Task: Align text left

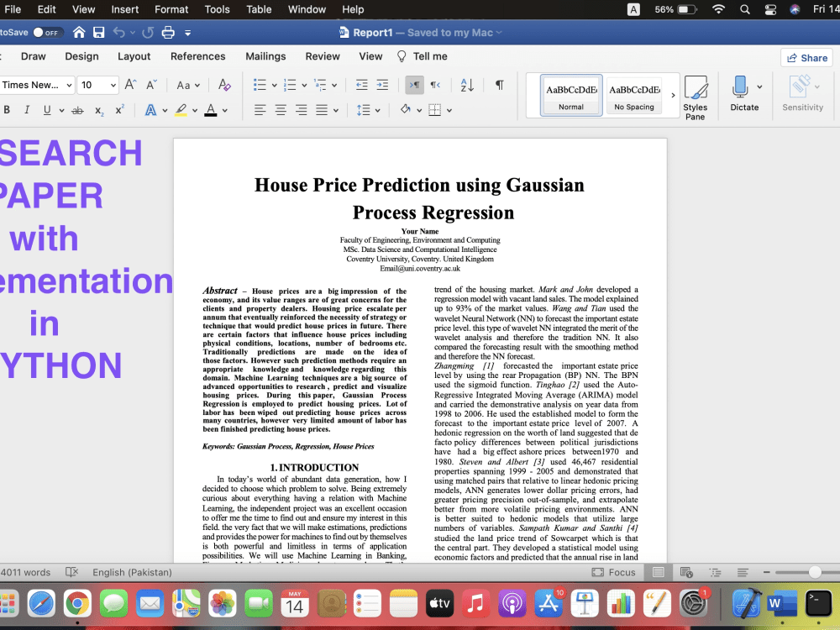Action: pyautogui.click(x=260, y=110)
